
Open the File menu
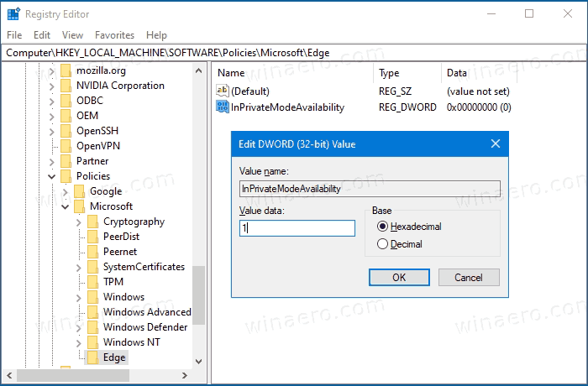14,35
